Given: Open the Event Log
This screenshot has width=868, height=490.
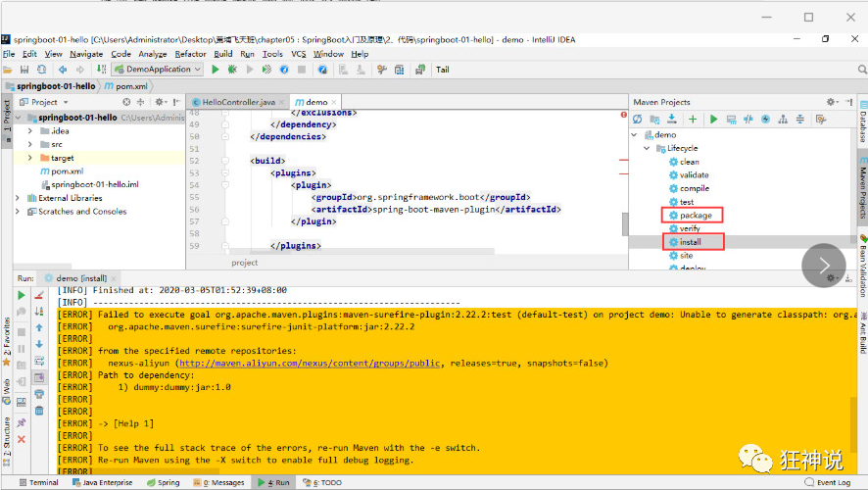Looking at the screenshot, I should [828, 483].
